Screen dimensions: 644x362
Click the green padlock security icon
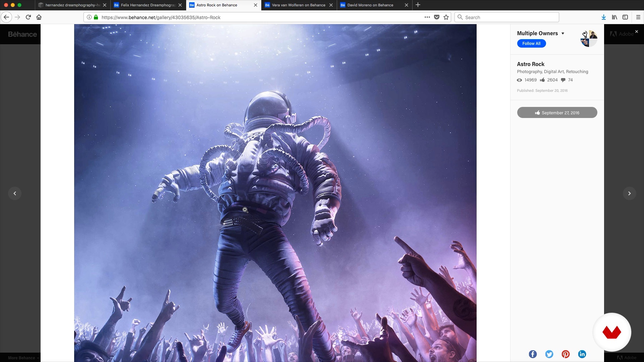point(96,17)
